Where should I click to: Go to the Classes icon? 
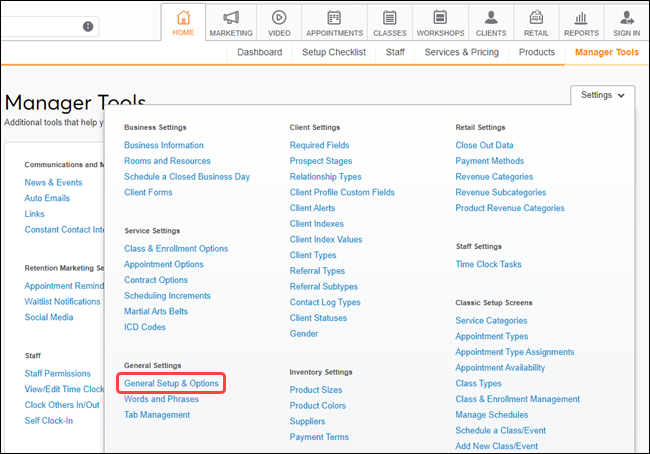coord(389,18)
